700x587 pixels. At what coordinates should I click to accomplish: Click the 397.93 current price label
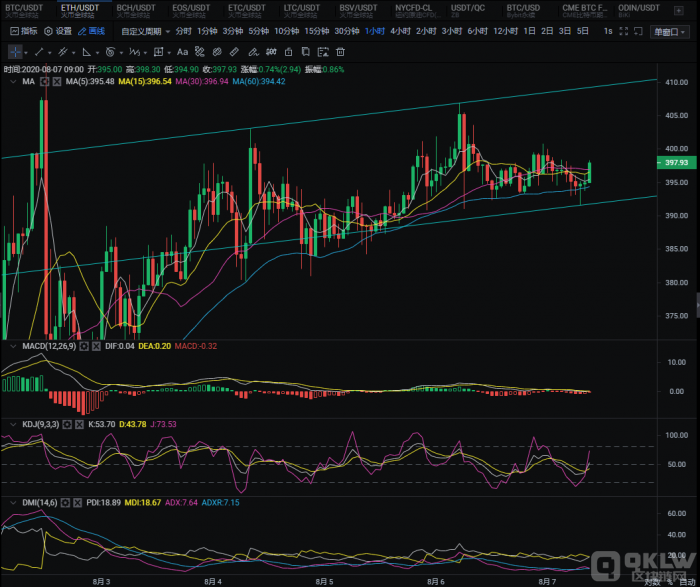point(677,162)
